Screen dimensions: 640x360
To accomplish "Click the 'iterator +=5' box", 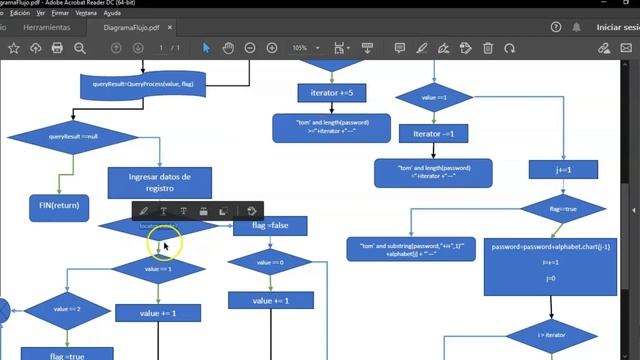I will 332,93.
